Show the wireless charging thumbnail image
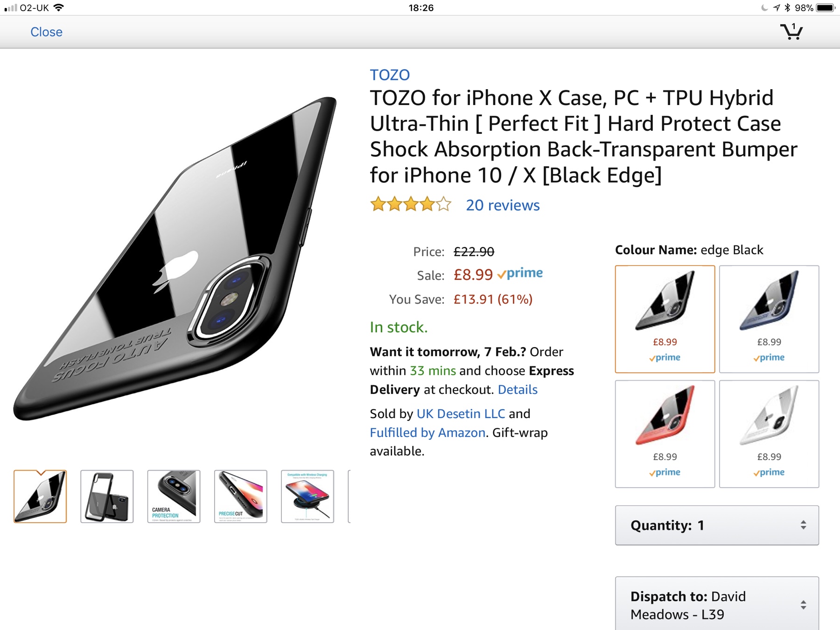 [x=307, y=496]
